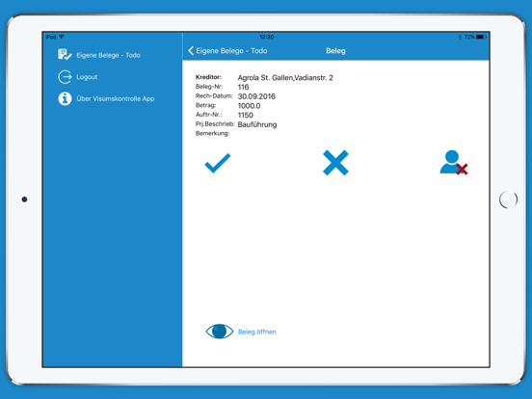Go back via 'Eigene Belege - Todo' header text
The image size is (532, 399).
pyautogui.click(x=231, y=51)
